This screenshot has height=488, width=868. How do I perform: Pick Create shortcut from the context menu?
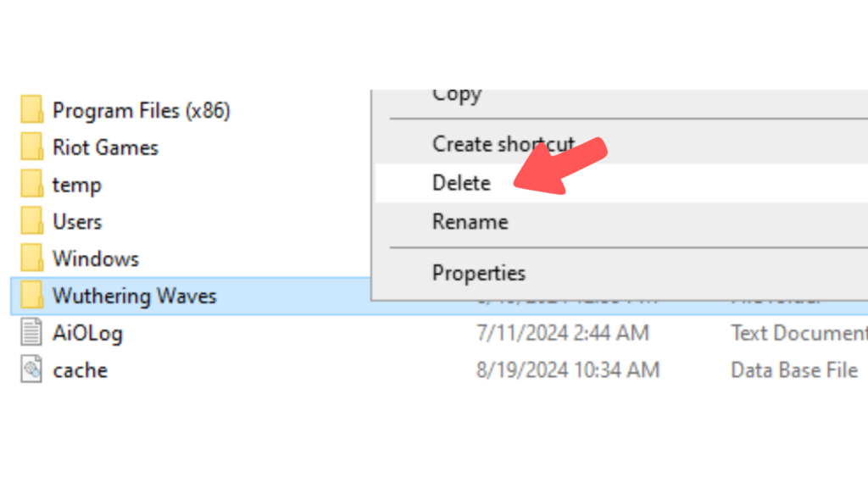503,143
